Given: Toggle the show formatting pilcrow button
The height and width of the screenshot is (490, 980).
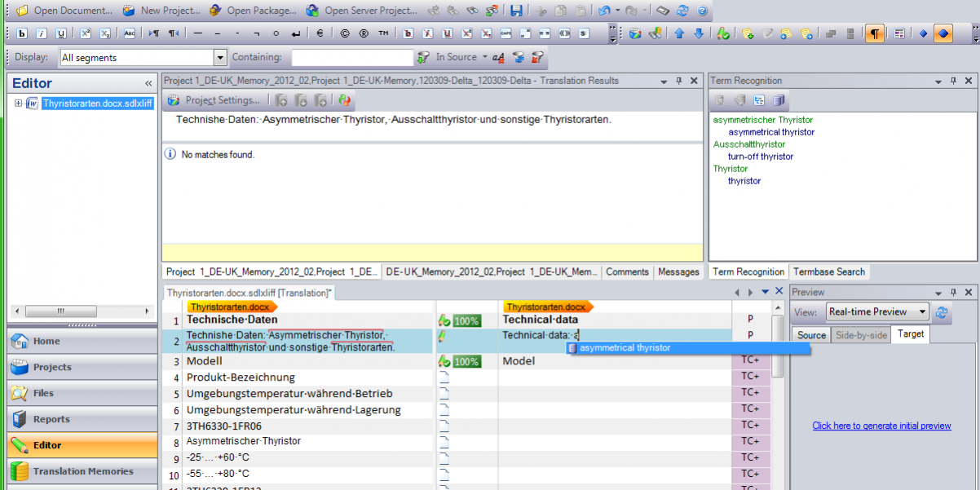Looking at the screenshot, I should coord(874,33).
